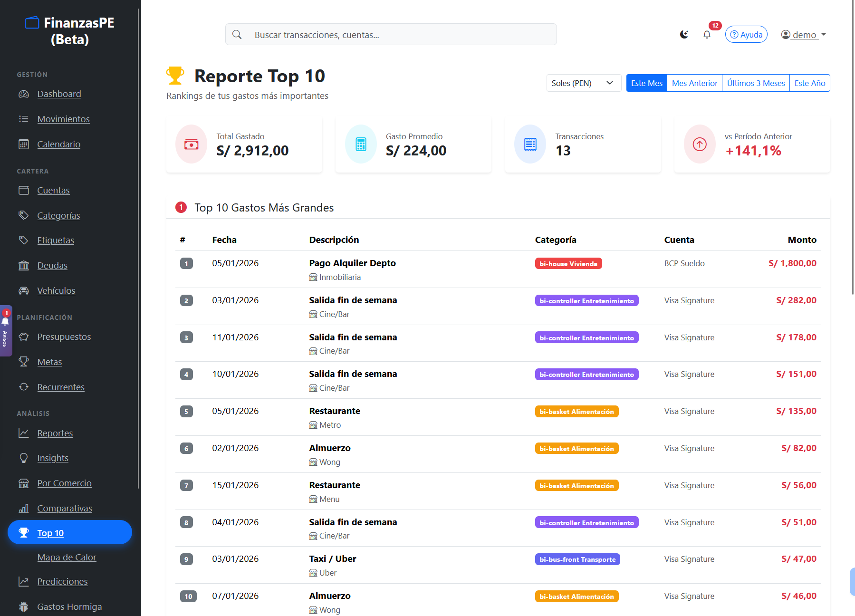Focus the Buscar transacciones search field
The width and height of the screenshot is (855, 616).
coord(391,34)
